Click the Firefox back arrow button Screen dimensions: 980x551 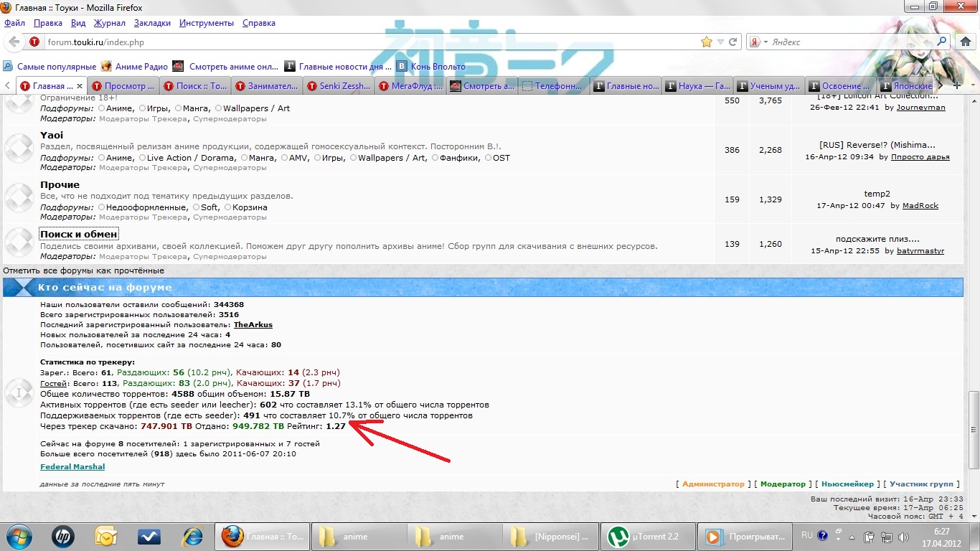(14, 42)
